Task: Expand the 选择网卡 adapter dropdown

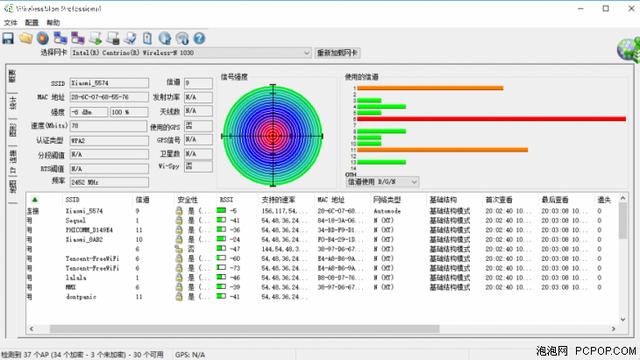Action: click(x=307, y=53)
